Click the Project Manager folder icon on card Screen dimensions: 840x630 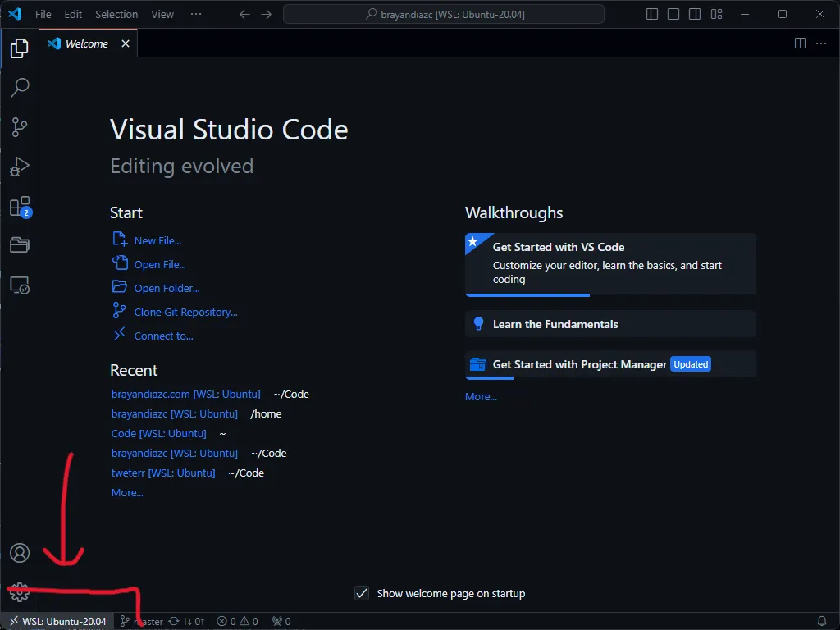point(478,364)
